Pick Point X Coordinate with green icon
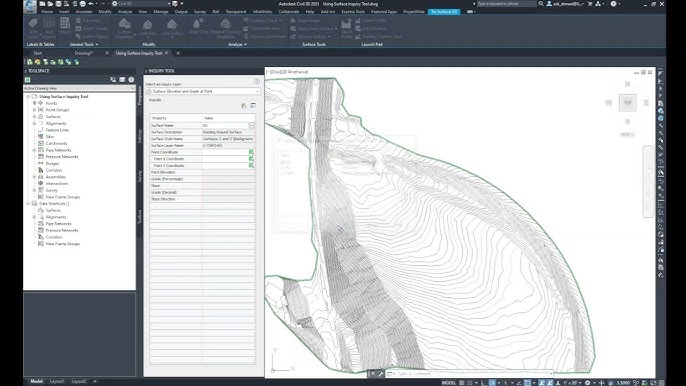686x386 pixels. 251,159
